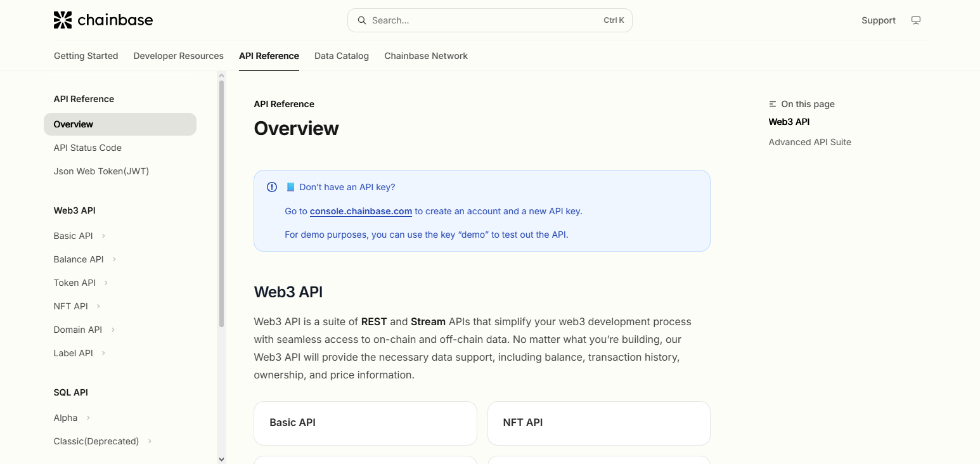980x464 pixels.
Task: Jump to Web3 API in On this page
Action: [x=789, y=122]
